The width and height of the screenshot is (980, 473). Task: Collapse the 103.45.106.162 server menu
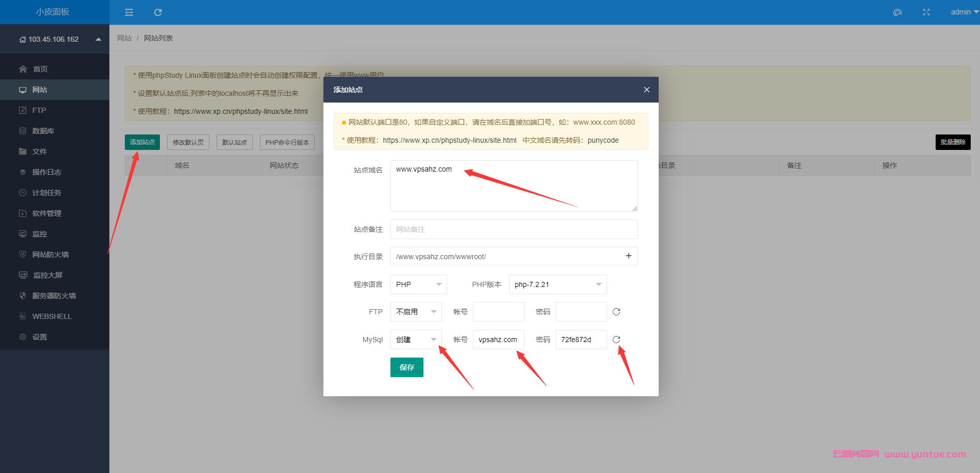click(x=98, y=39)
